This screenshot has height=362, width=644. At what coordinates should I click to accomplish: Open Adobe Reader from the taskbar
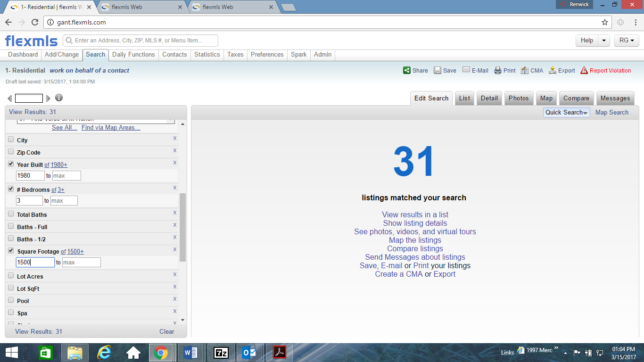[x=280, y=353]
